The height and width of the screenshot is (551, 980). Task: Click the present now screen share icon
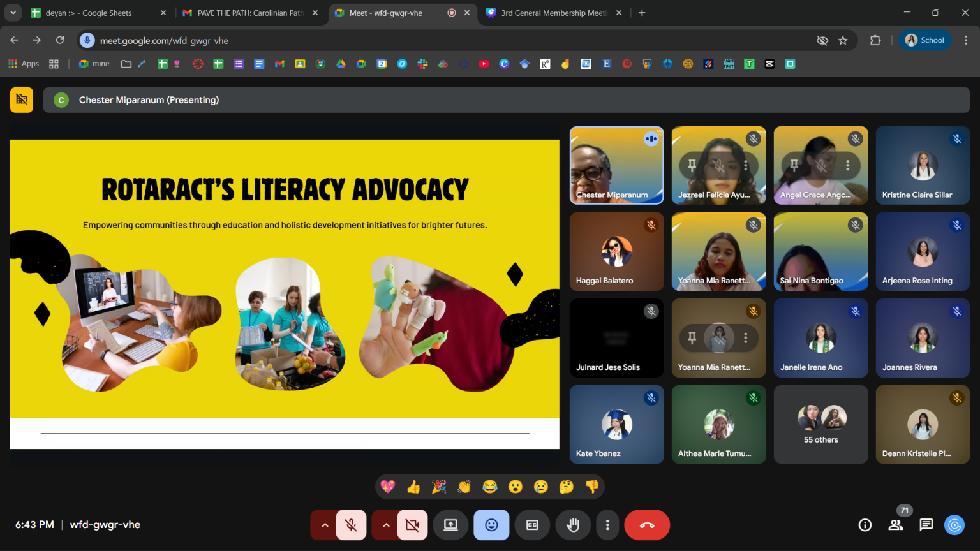[x=450, y=525]
